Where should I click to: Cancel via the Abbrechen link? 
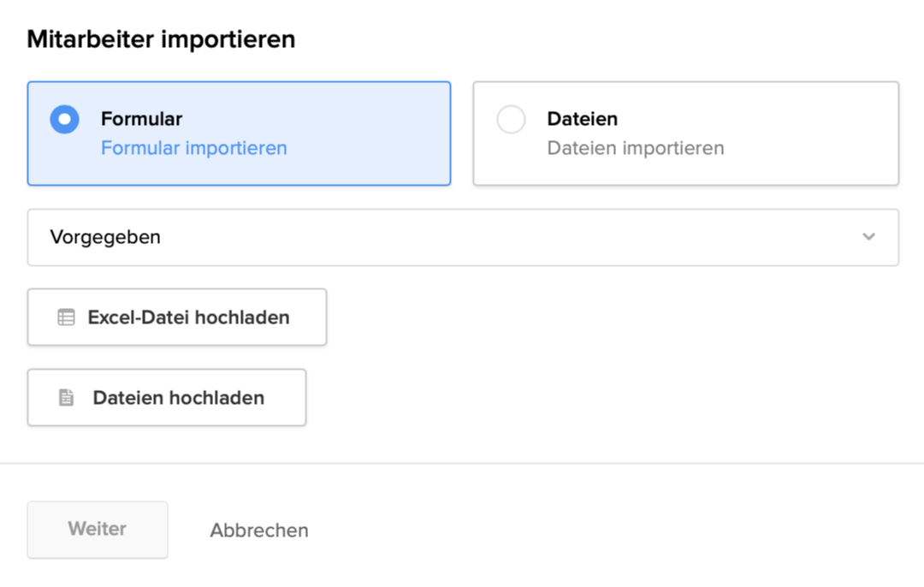(x=259, y=531)
